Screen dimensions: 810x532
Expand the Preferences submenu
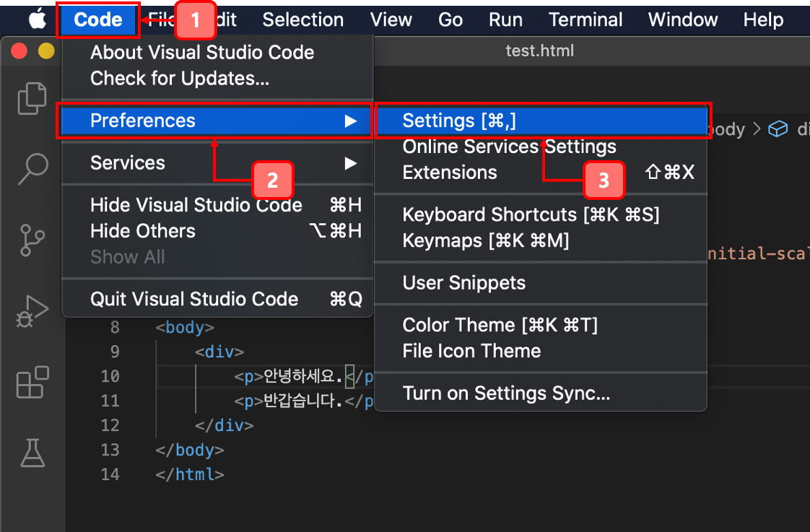[217, 121]
